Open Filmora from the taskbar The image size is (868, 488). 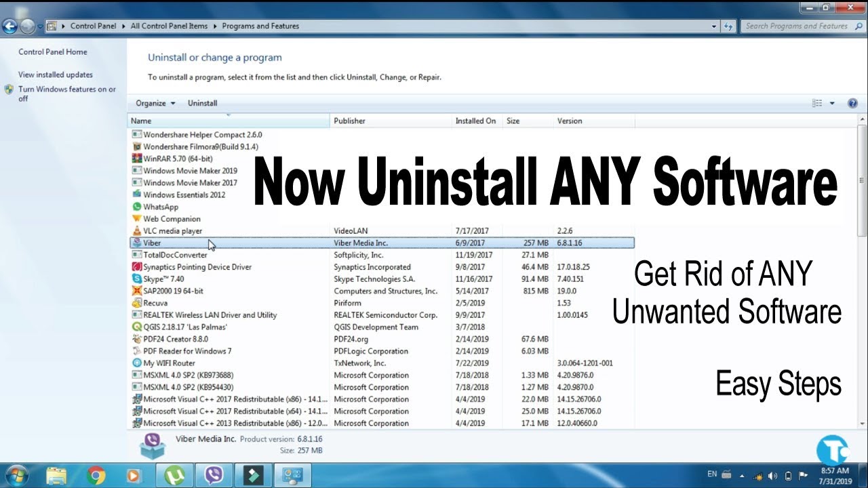click(x=253, y=475)
